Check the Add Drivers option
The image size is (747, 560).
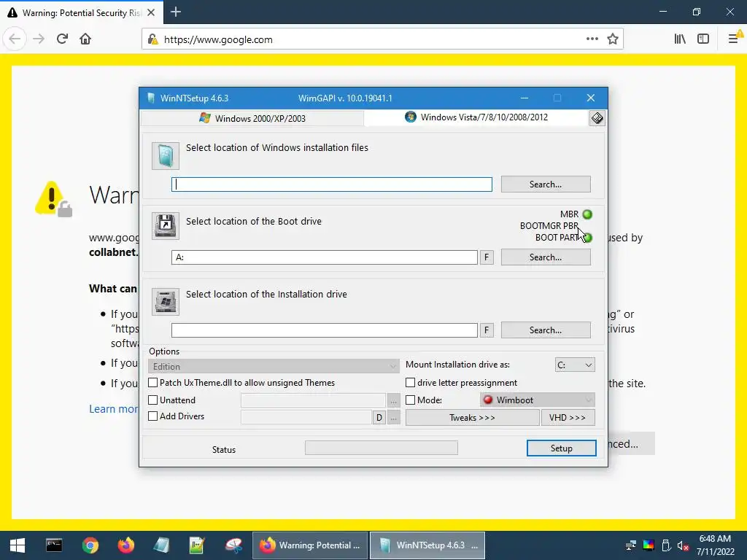pyautogui.click(x=153, y=416)
